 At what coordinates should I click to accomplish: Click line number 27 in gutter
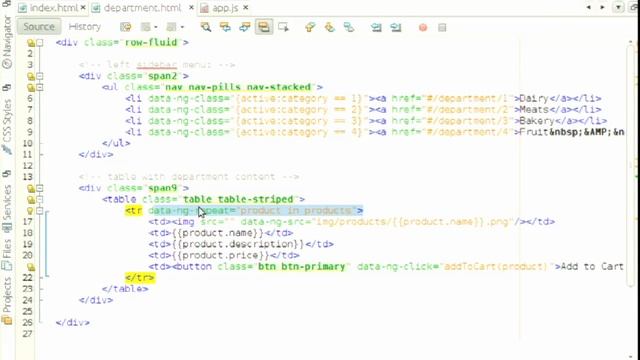[27, 334]
